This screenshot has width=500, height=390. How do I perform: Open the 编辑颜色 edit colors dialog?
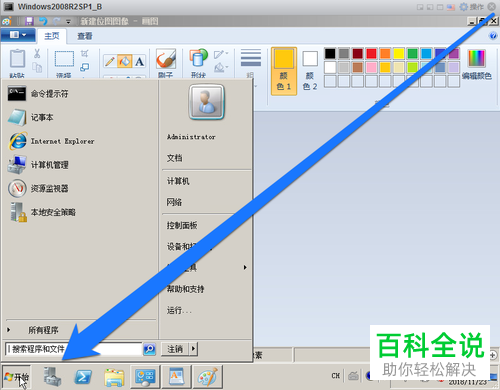pos(477,64)
